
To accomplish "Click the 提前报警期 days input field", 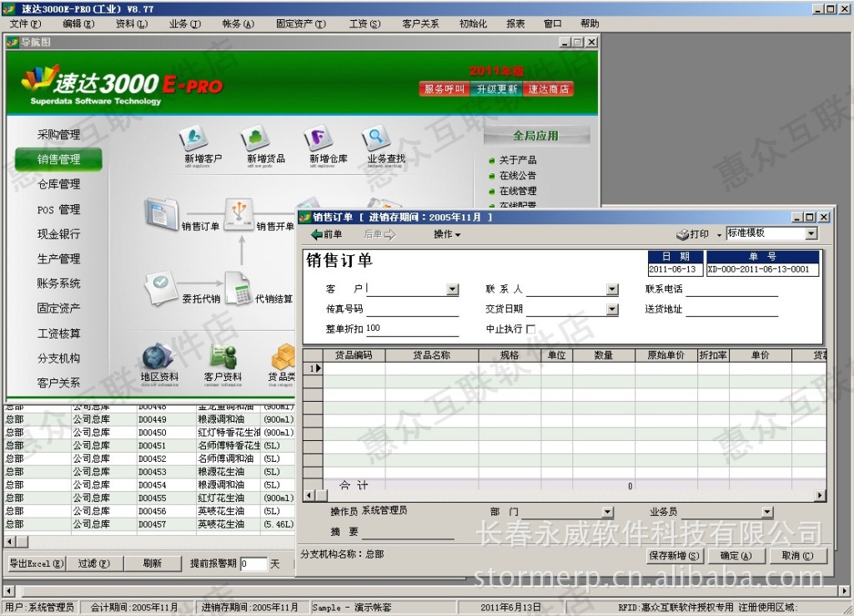I will (x=254, y=564).
